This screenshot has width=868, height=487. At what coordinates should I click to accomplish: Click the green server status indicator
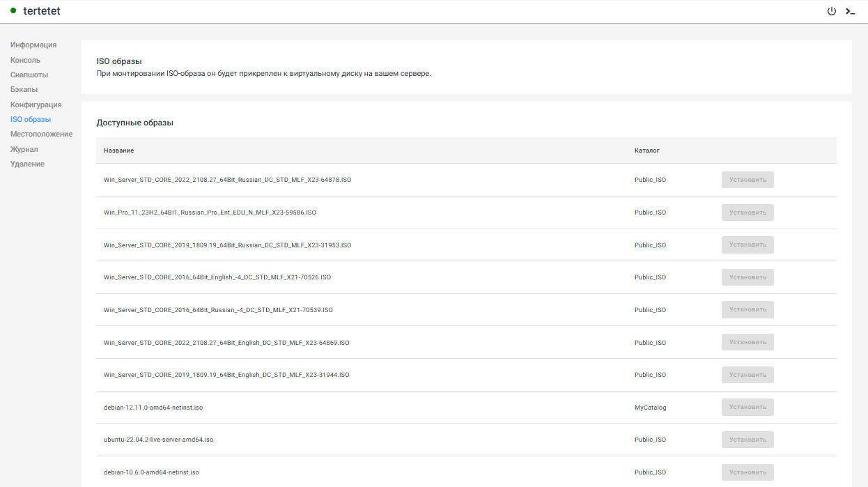pos(13,11)
